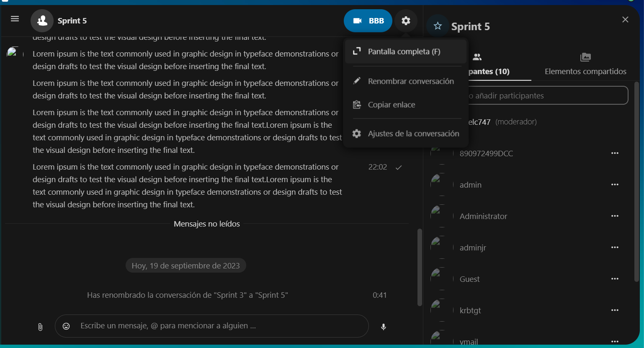
Task: Open options for participant ymail
Action: coord(615,341)
